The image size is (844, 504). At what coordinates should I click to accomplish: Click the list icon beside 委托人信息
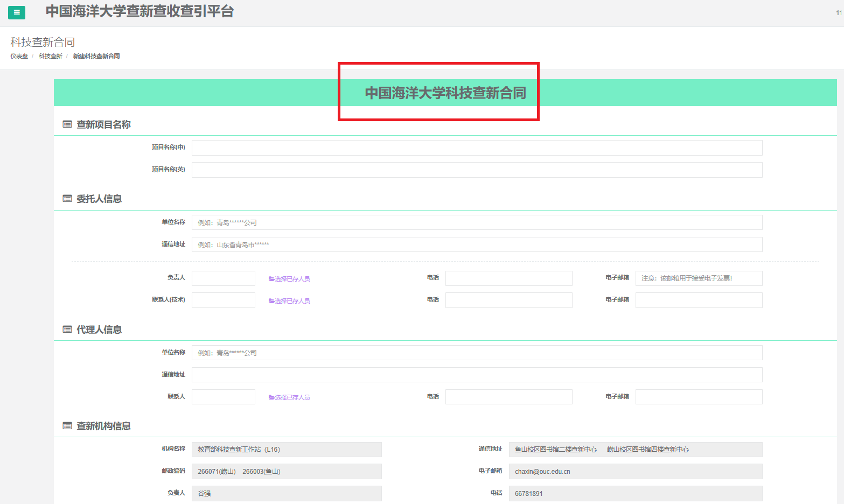67,199
